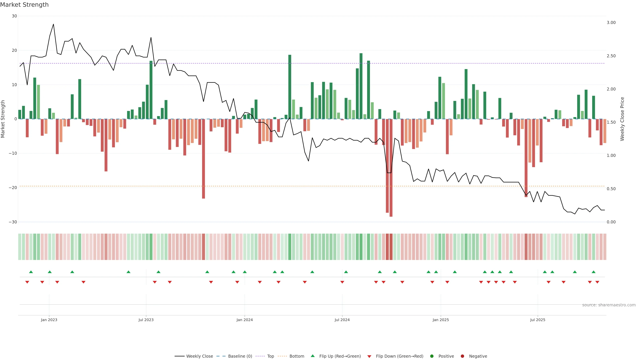The width and height of the screenshot is (644, 362).
Task: Click last green flip-up triangle marker
Action: [x=594, y=272]
